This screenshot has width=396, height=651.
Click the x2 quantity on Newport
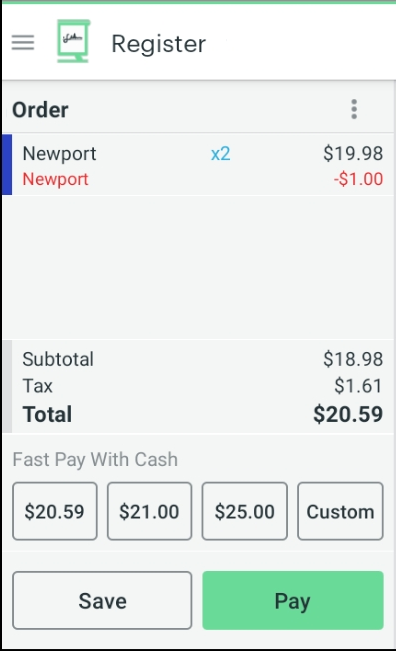(x=220, y=154)
